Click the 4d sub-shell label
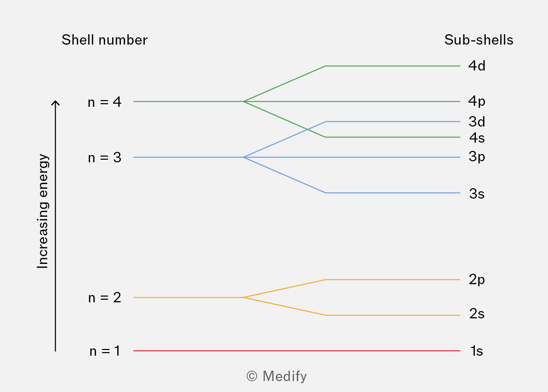This screenshot has height=392, width=548. (x=476, y=66)
